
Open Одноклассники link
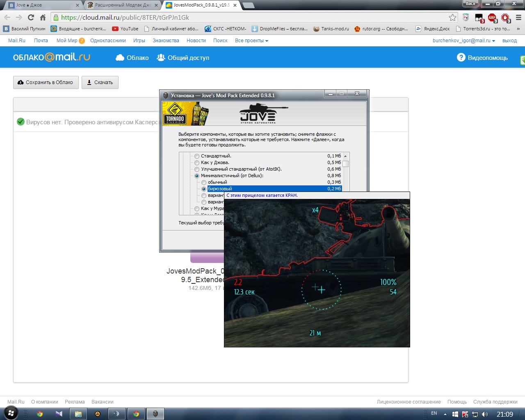pos(108,41)
